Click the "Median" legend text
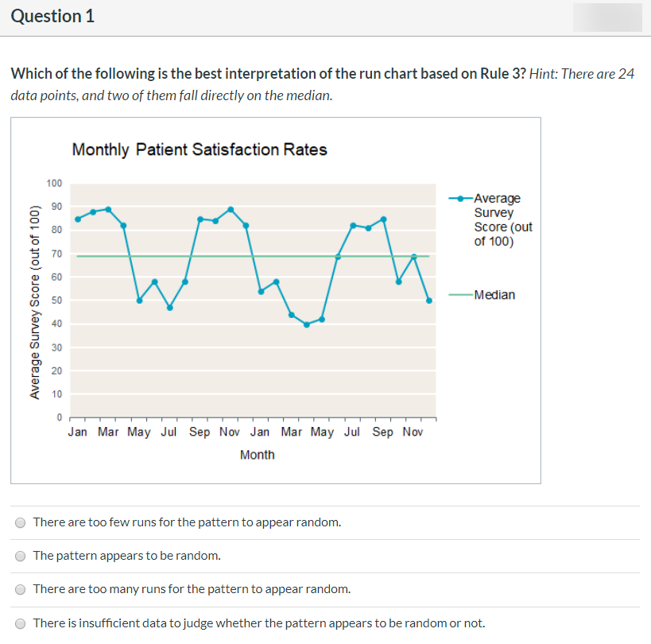Image resolution: width=651 pixels, height=644 pixels. point(494,295)
